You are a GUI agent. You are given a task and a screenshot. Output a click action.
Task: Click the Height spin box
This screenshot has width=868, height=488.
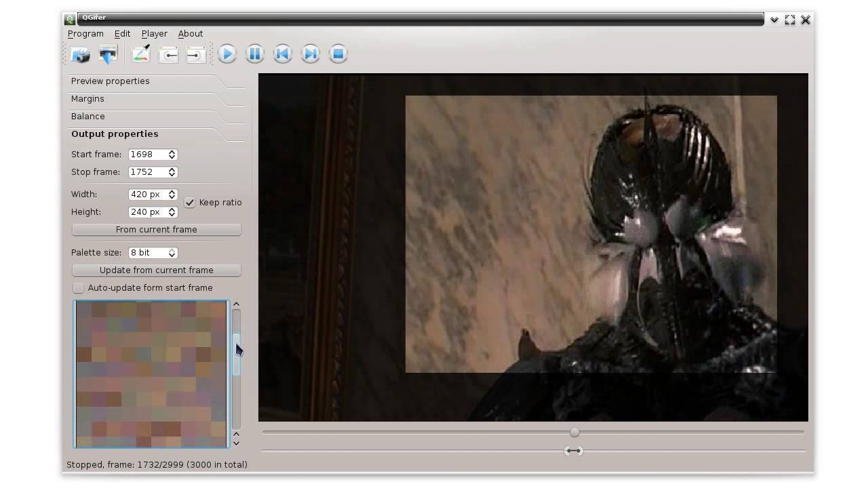153,212
